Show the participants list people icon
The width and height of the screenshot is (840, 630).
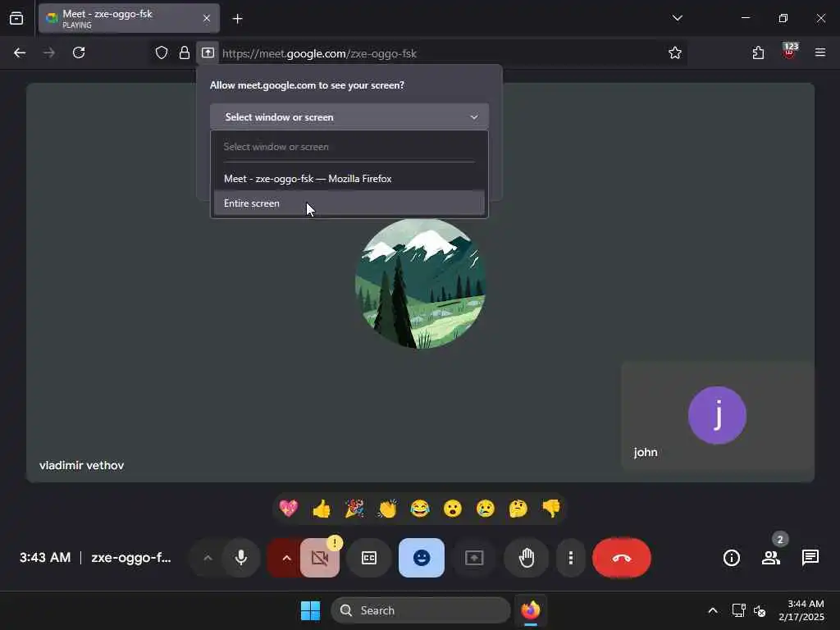pyautogui.click(x=771, y=558)
